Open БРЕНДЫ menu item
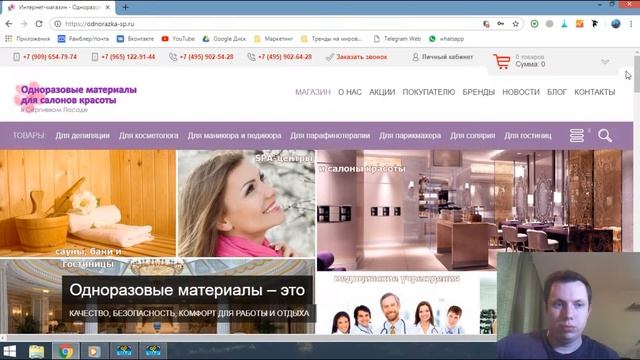640x360 pixels. click(x=478, y=92)
